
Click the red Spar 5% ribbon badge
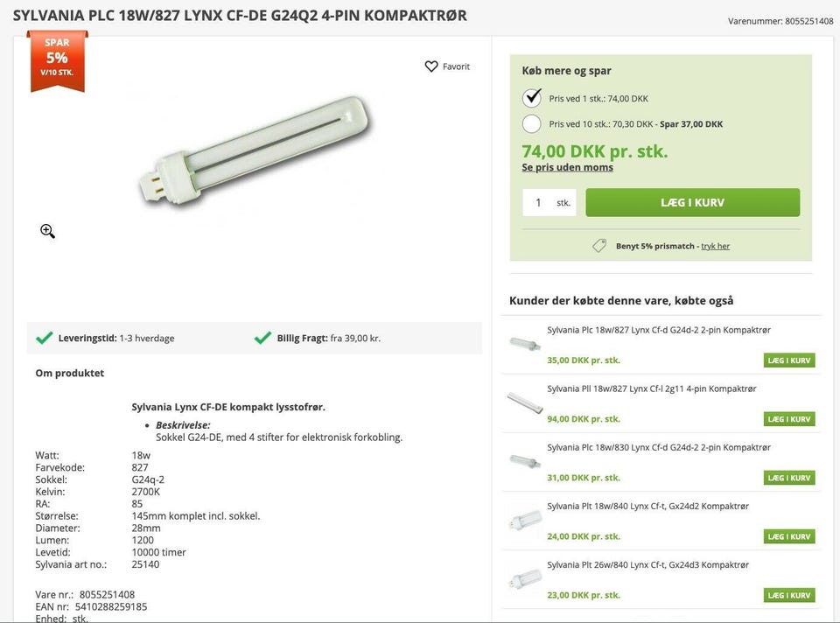click(x=57, y=59)
